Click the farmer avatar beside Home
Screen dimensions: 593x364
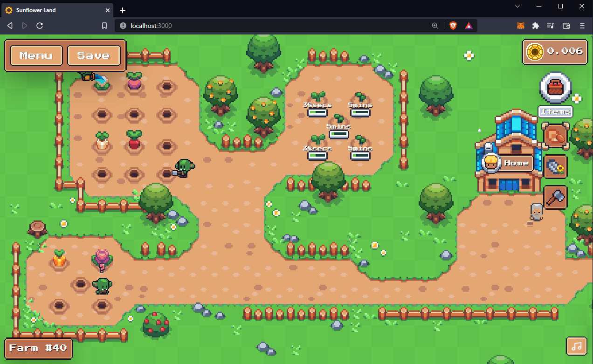[x=490, y=163]
